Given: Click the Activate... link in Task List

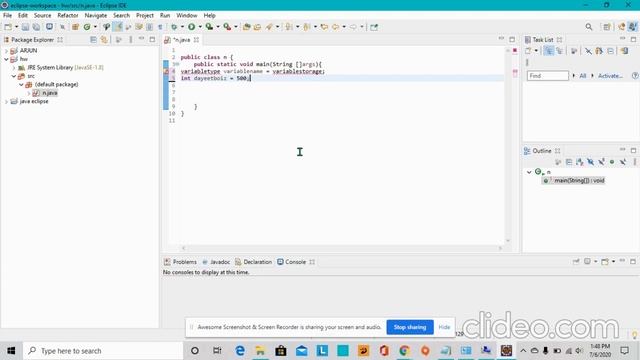Looking at the screenshot, I should click(610, 76).
